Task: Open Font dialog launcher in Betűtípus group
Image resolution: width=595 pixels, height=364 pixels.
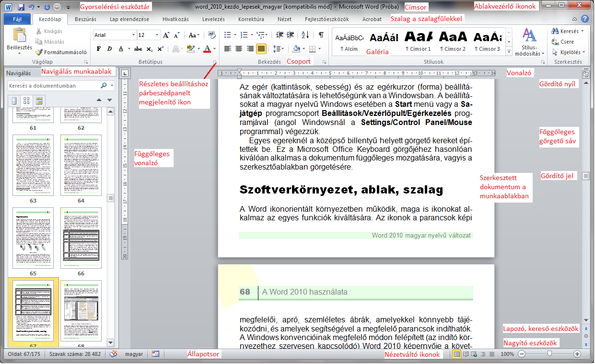Action: click(x=215, y=62)
